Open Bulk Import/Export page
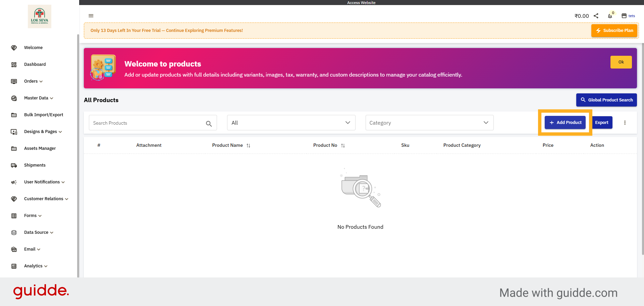The height and width of the screenshot is (306, 644). click(x=44, y=115)
